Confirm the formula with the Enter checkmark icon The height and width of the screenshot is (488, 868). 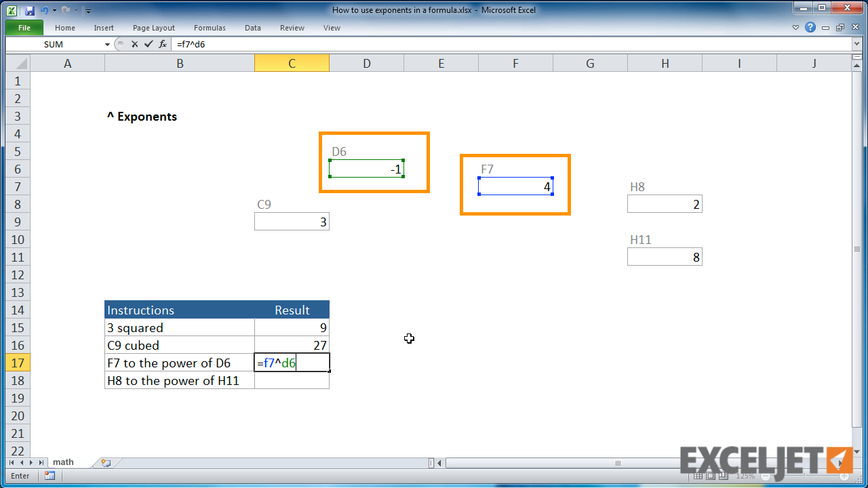(148, 44)
